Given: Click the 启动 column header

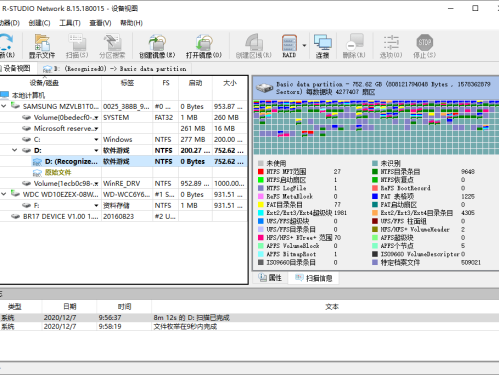Looking at the screenshot, I should pos(195,83).
